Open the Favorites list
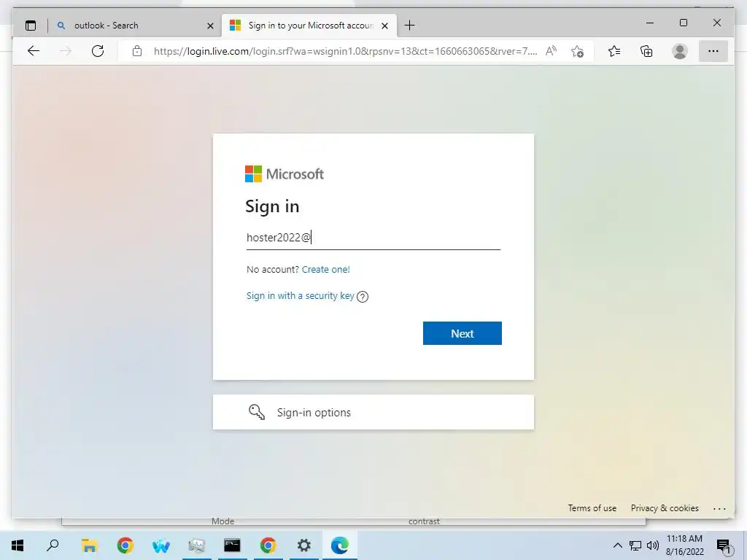Screen dimensions: 747x560 (614, 51)
